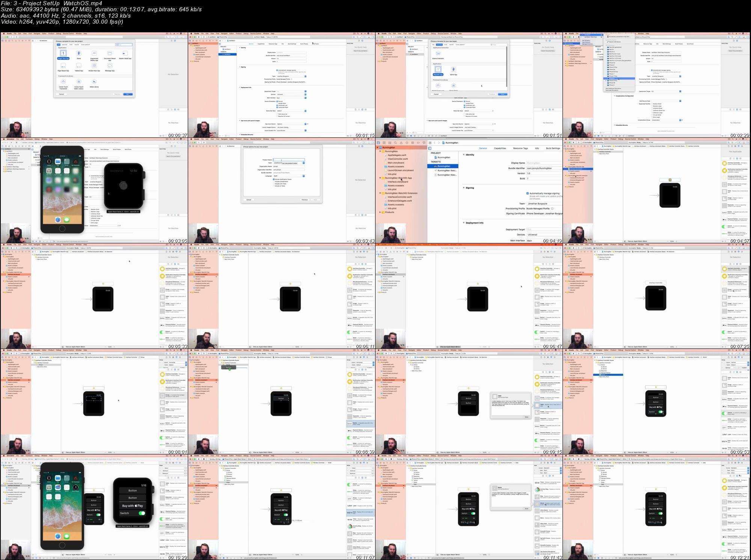Image resolution: width=751 pixels, height=560 pixels.
Task: Check Circular Small in 00:03:05 frame
Action: pos(89,220)
